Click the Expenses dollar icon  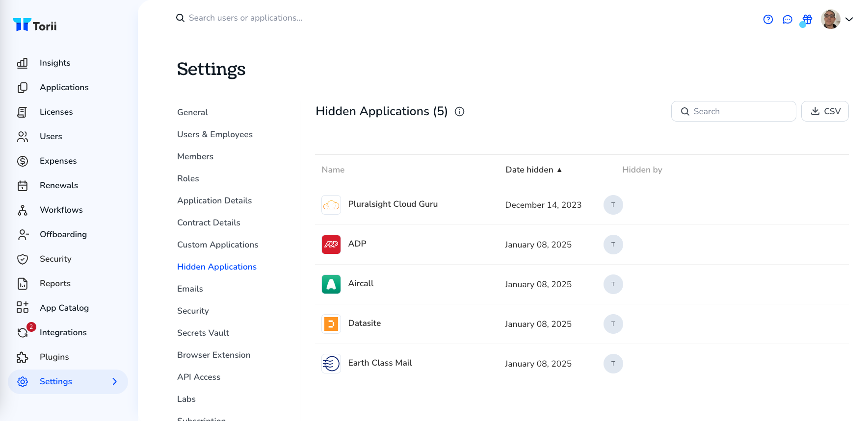(x=23, y=161)
